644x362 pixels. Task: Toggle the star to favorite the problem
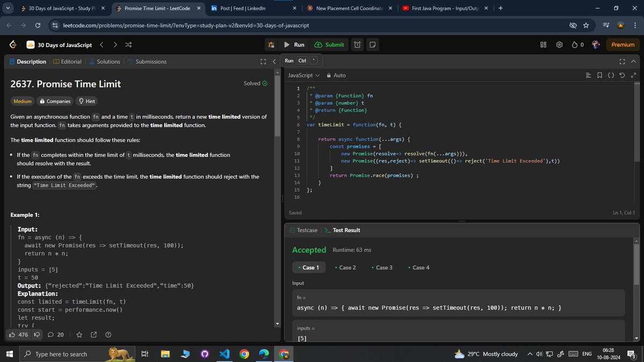point(79,334)
